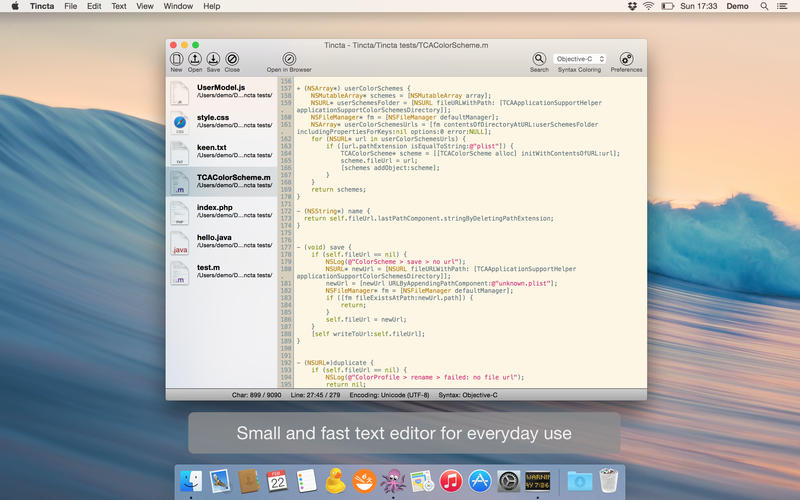This screenshot has height=500, width=800.
Task: Click code line 169 'return schemes;'
Action: (x=338, y=189)
